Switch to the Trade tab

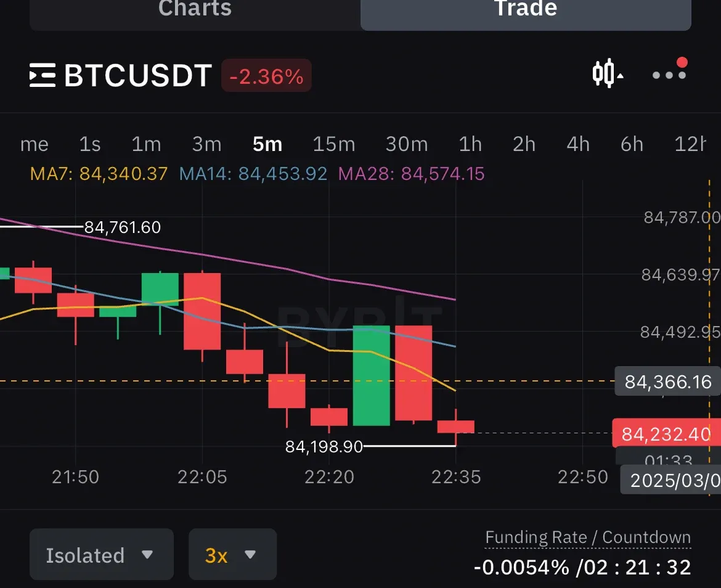(526, 10)
